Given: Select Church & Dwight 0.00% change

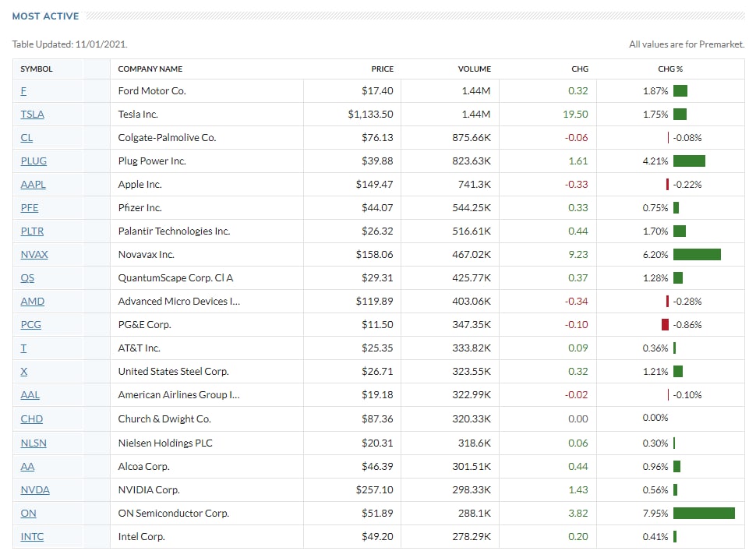Looking at the screenshot, I should coord(655,418).
